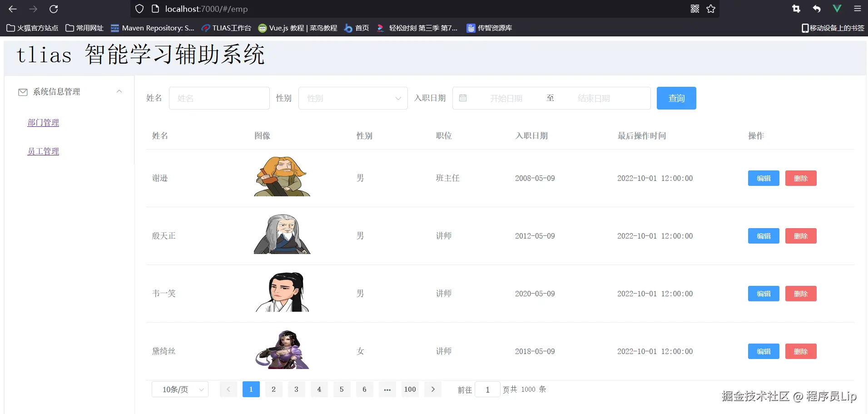The height and width of the screenshot is (414, 868).
Task: Open the 传智资源库 bookmark
Action: (x=489, y=28)
